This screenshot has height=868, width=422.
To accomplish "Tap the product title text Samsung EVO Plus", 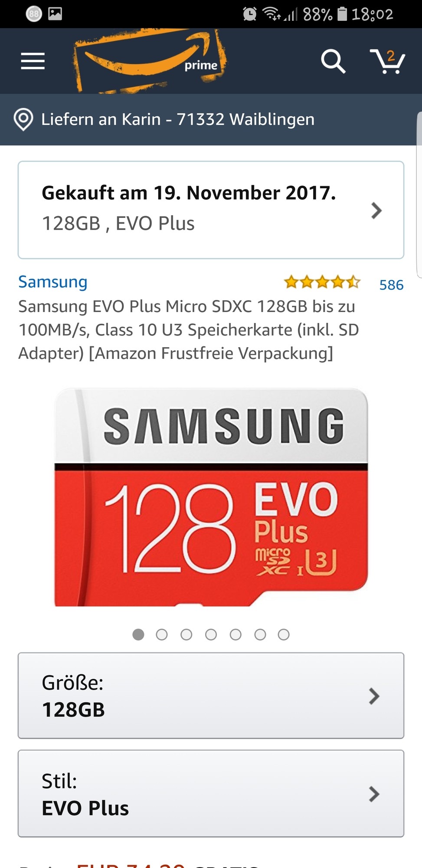I will point(189,330).
